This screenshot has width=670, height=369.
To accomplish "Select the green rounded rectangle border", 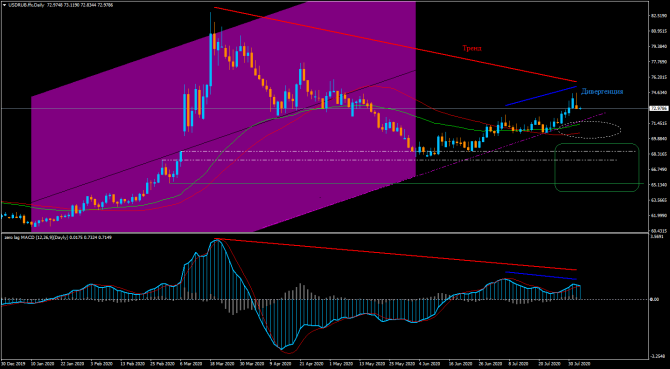I will click(x=597, y=167).
